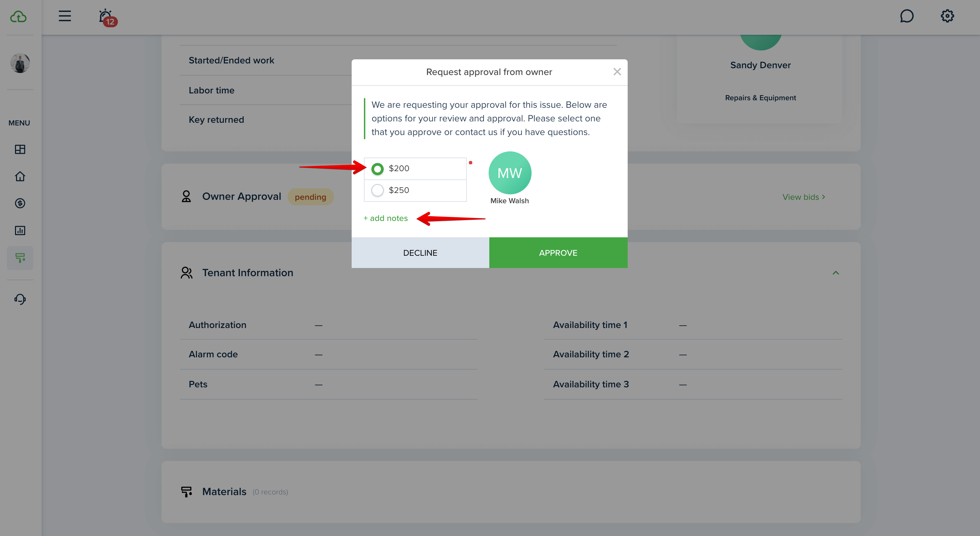980x536 pixels.
Task: Click the Sandy Denver name
Action: tap(760, 65)
